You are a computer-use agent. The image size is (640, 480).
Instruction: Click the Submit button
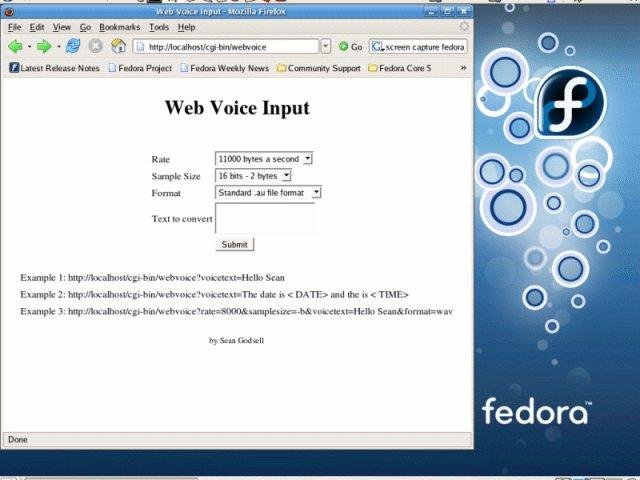click(x=234, y=244)
